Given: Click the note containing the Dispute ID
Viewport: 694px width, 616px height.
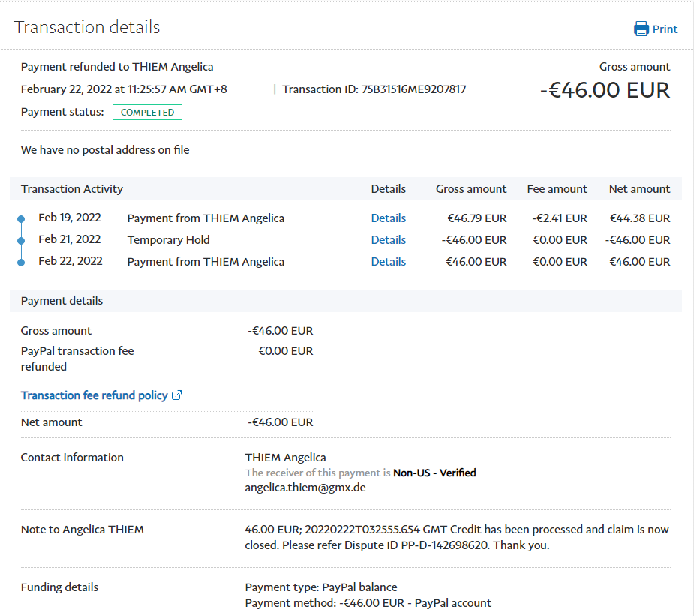Looking at the screenshot, I should coord(456,538).
